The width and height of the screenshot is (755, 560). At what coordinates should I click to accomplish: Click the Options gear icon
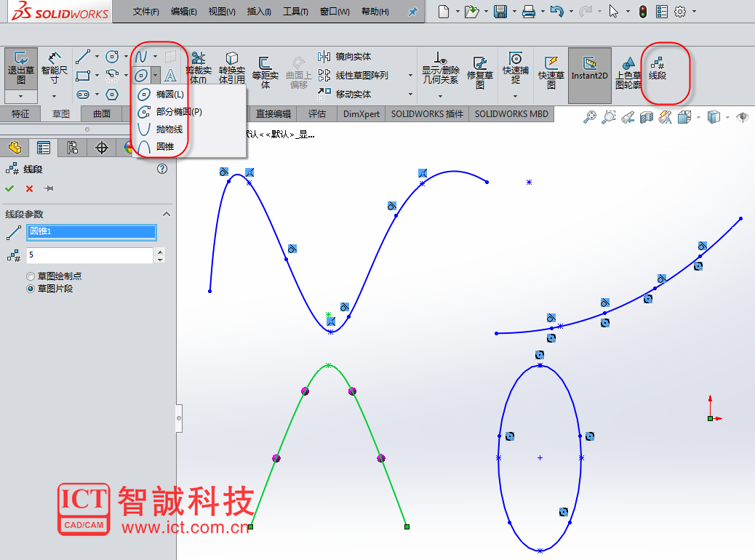[x=680, y=12]
